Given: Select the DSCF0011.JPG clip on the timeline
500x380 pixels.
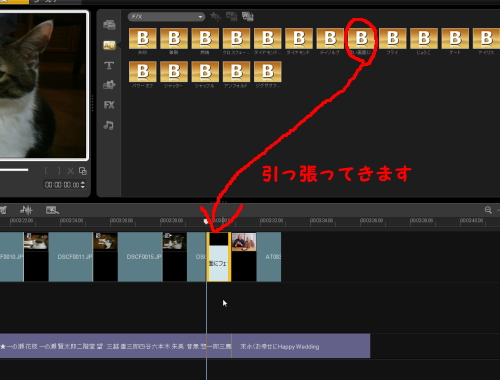Looking at the screenshot, I should coord(71,257).
